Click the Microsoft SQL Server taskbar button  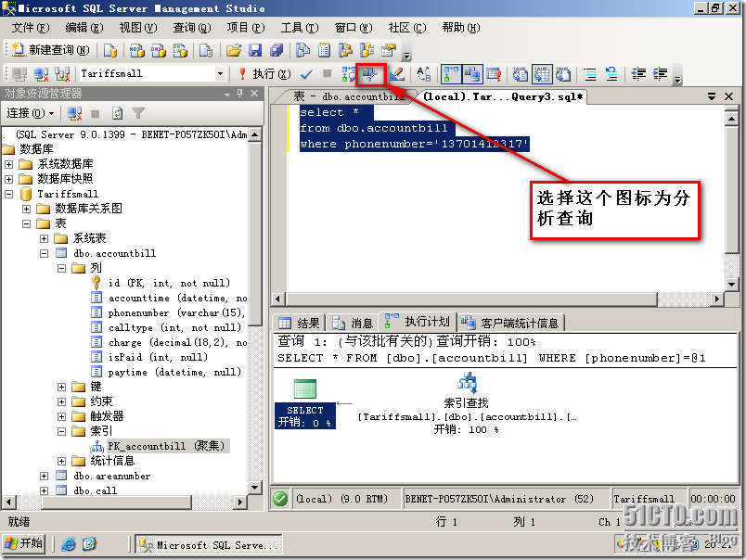(x=210, y=544)
